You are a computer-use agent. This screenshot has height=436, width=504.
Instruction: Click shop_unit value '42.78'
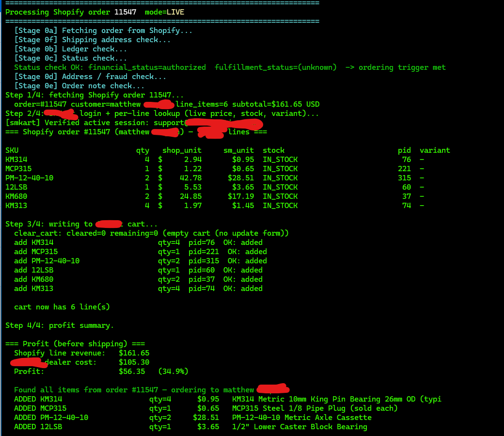coord(190,178)
